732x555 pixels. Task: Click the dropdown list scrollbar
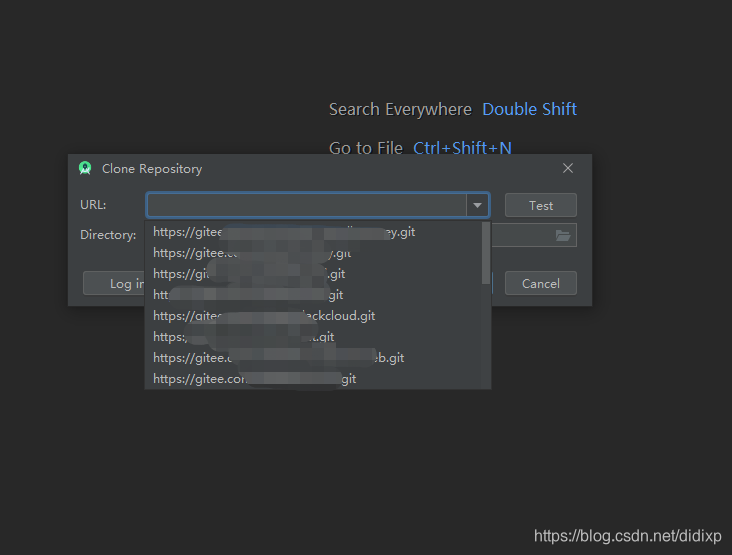[486, 253]
